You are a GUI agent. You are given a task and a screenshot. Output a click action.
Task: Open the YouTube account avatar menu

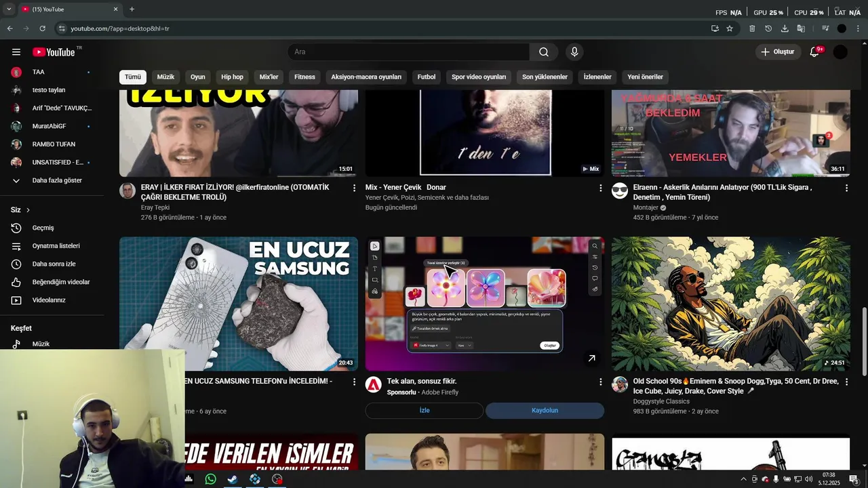(x=840, y=52)
